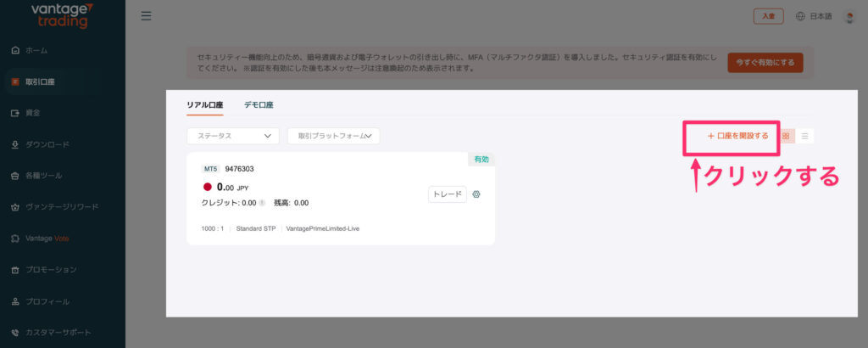Click the トレード button
Viewport: 868px width, 348px height.
(448, 194)
